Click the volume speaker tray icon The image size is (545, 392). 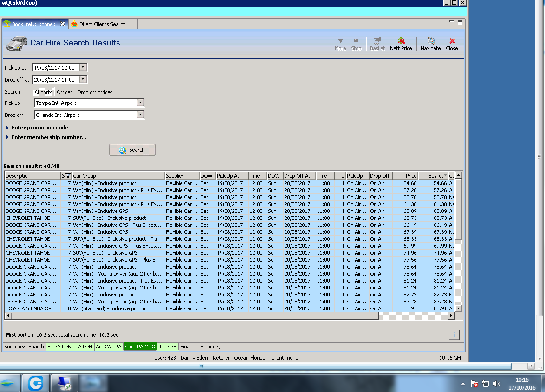click(497, 384)
